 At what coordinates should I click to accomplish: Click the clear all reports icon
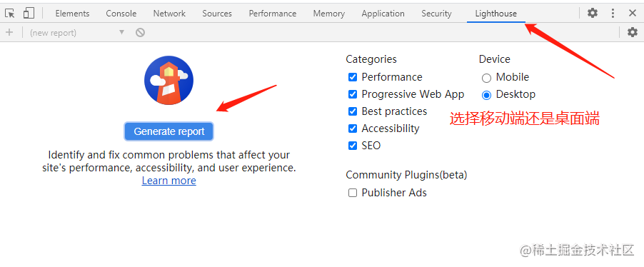coord(141,32)
